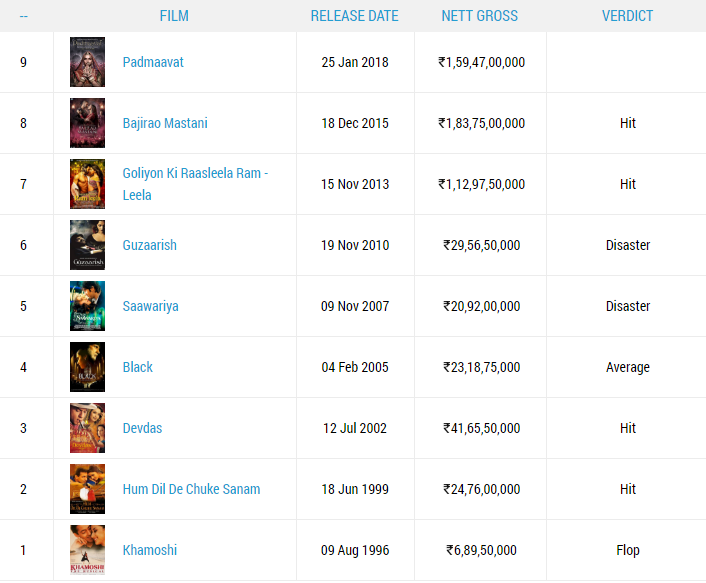Open the Padmaavat poster thumbnail

[87, 62]
